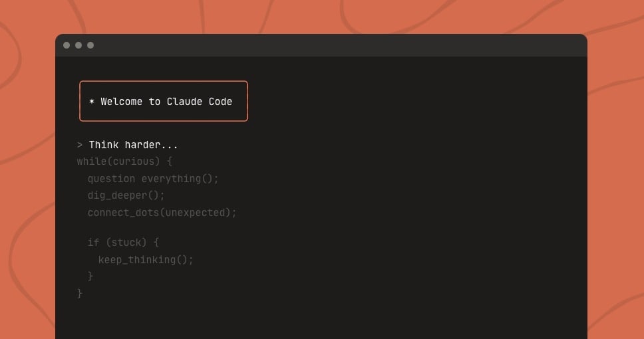
Task: Click the "while(curious) {" code line
Action: 124,162
